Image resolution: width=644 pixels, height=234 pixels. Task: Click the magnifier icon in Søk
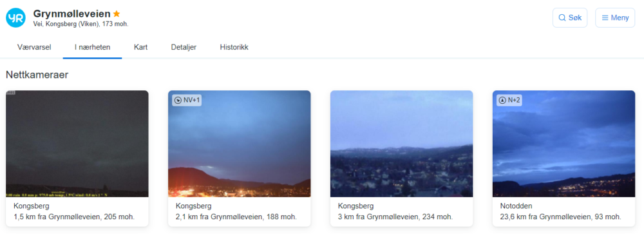[x=562, y=17]
